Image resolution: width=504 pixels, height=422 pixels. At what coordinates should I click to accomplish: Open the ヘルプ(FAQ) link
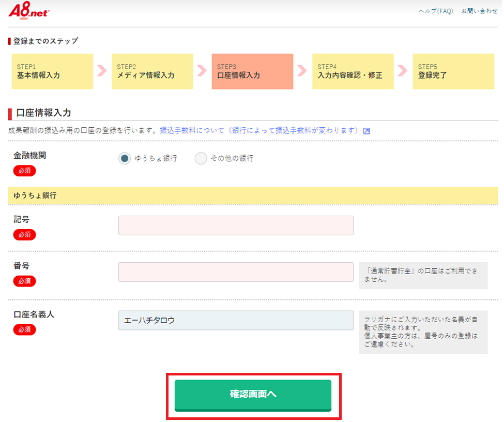coord(436,11)
